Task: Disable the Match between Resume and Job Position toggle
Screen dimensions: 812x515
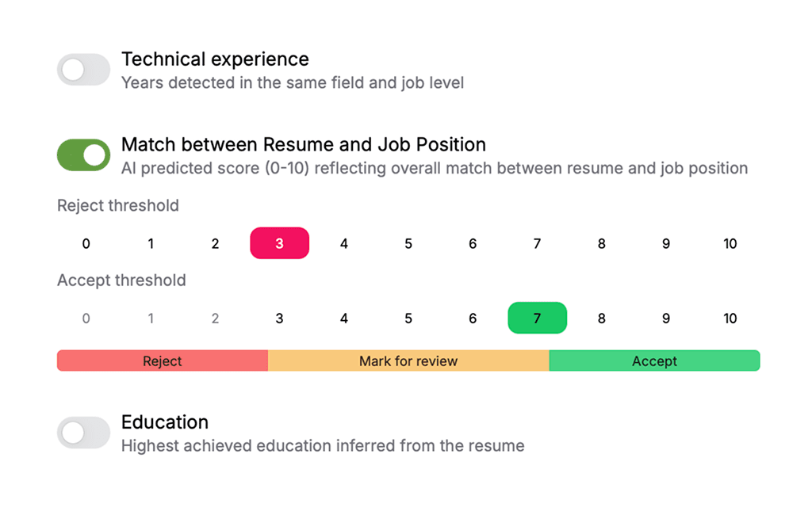Action: [83, 154]
